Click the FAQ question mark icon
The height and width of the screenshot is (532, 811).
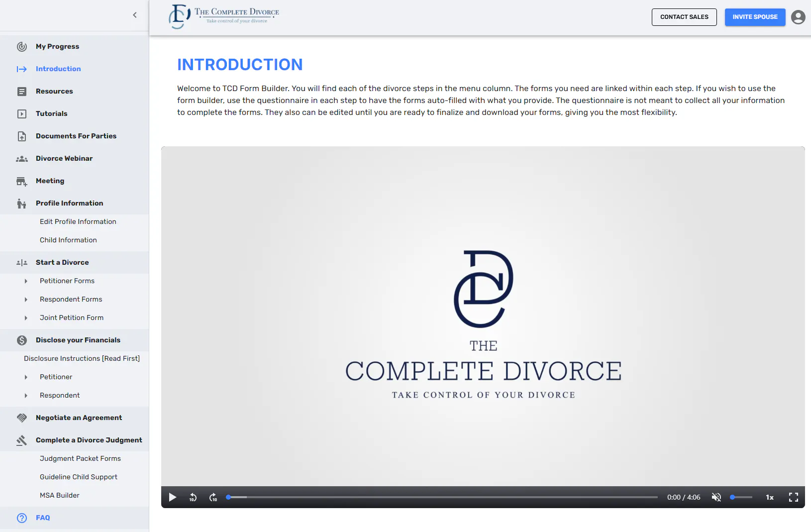(22, 518)
